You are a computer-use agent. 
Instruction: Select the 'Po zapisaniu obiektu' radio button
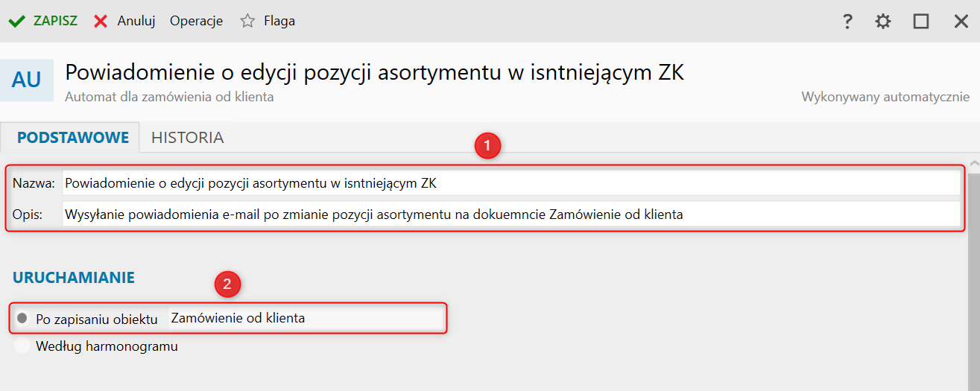22,319
